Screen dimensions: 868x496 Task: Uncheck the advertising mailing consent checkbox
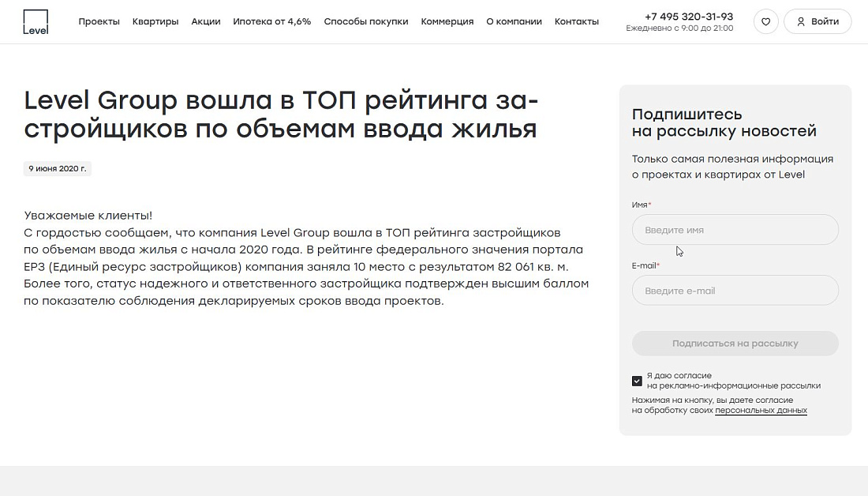click(637, 381)
